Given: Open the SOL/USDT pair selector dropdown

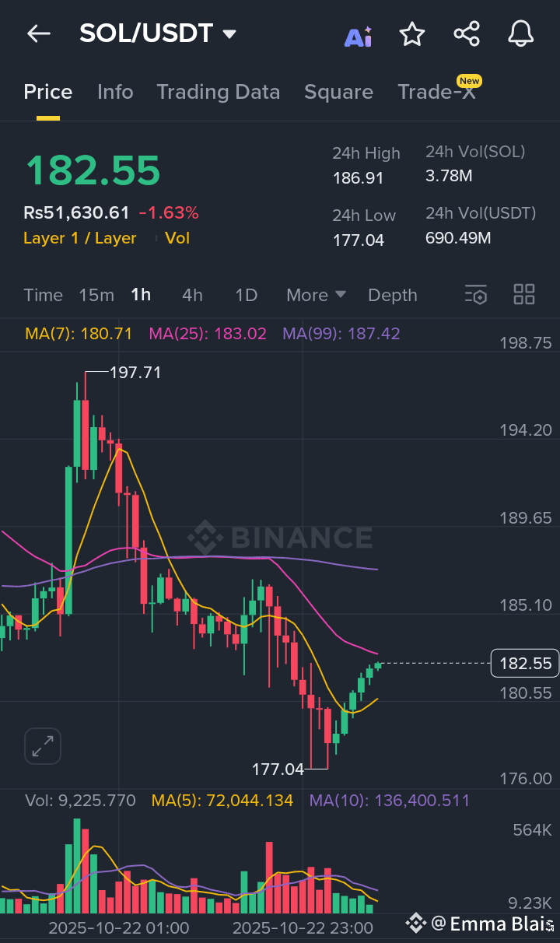Looking at the screenshot, I should tap(158, 33).
